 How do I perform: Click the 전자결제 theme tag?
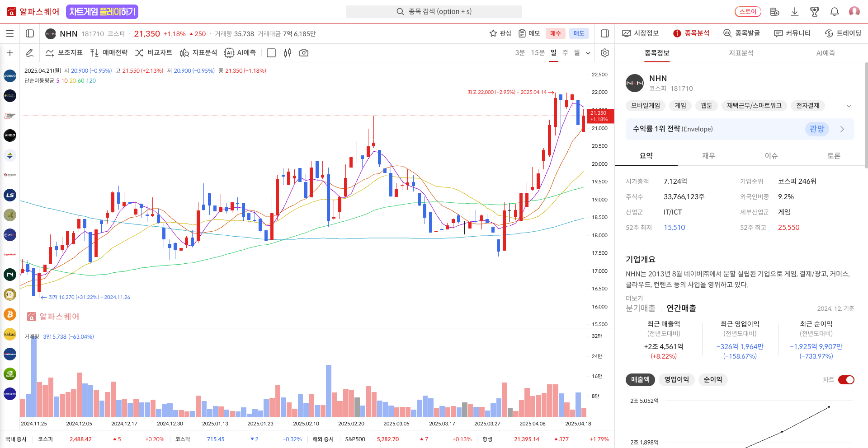tap(808, 106)
